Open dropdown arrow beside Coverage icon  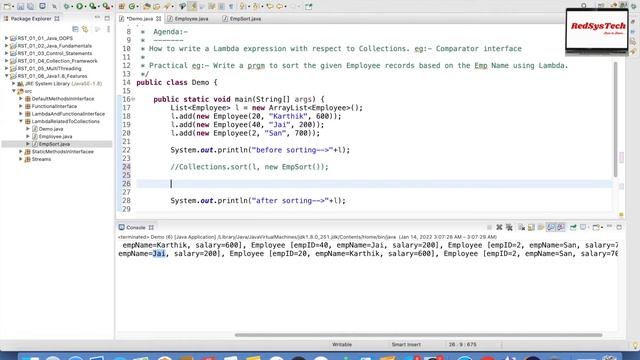tap(99, 7)
